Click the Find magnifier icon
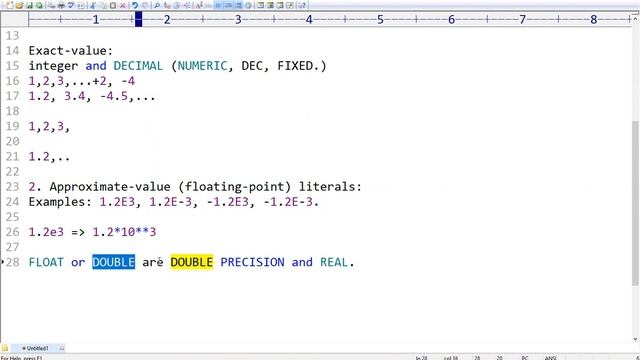 pyautogui.click(x=157, y=5)
